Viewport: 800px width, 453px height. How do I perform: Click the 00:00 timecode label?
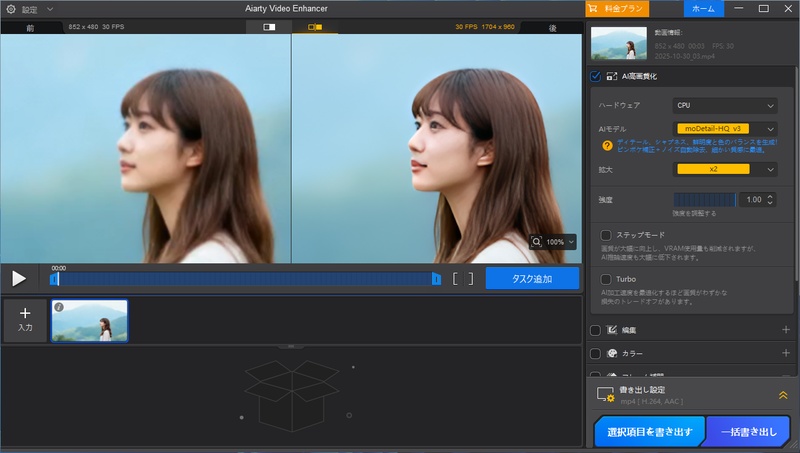58,268
